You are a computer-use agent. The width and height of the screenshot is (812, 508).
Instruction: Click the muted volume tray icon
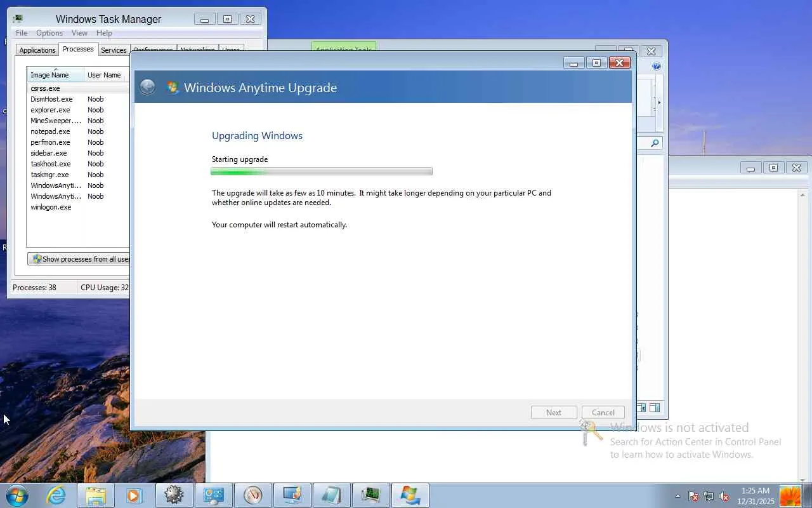pyautogui.click(x=723, y=497)
